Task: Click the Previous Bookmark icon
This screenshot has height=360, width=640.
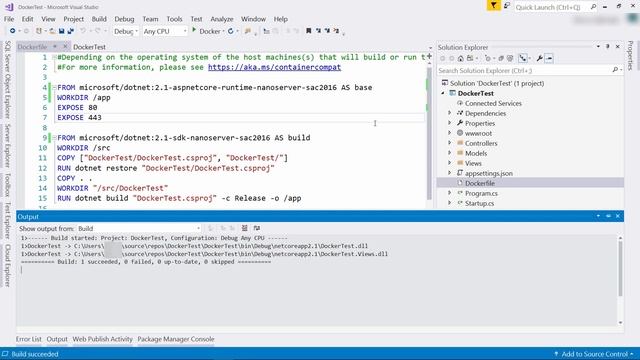Action: (x=318, y=31)
